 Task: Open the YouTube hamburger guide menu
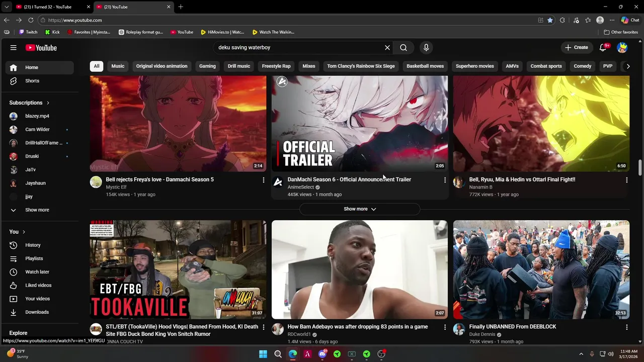[x=13, y=48]
